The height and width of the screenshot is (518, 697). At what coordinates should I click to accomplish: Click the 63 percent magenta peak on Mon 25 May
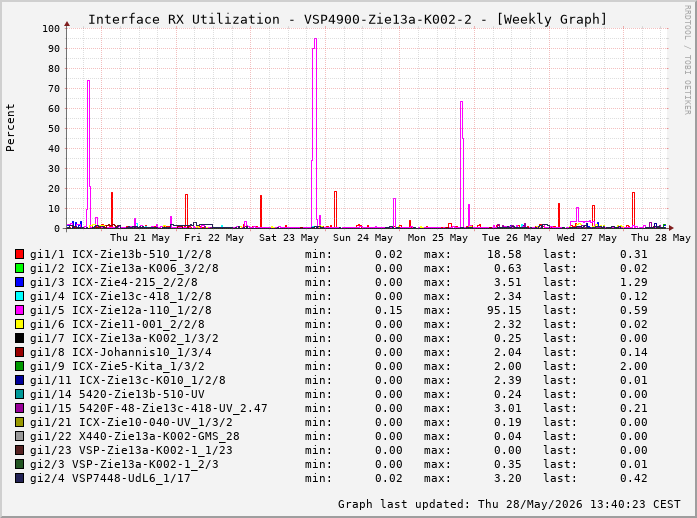click(461, 102)
